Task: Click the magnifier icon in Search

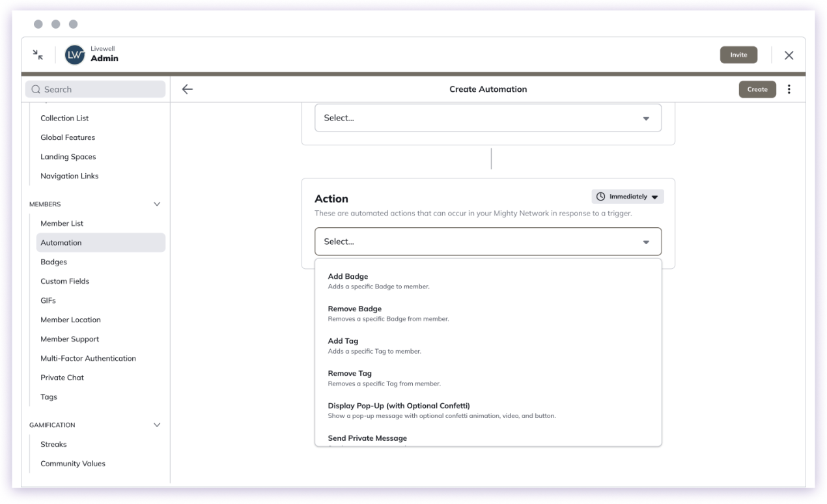Action: click(x=35, y=89)
